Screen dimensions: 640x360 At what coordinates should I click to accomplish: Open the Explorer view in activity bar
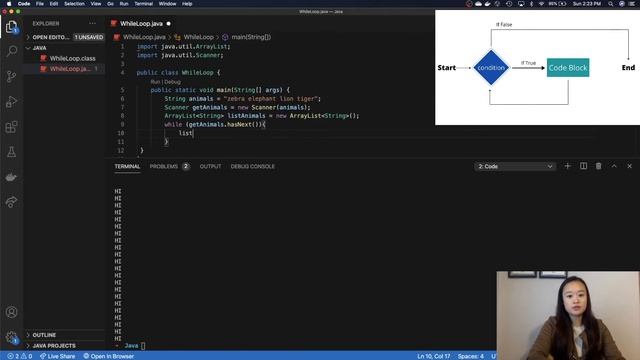(x=11, y=27)
